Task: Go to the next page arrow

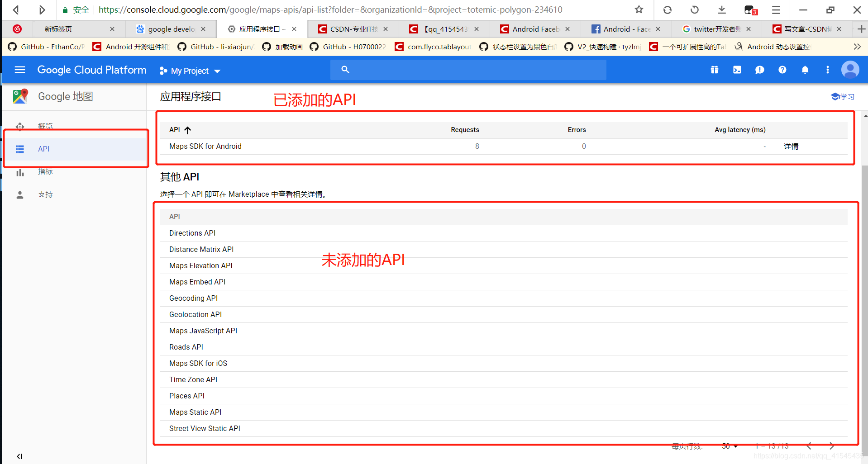Action: tap(832, 446)
